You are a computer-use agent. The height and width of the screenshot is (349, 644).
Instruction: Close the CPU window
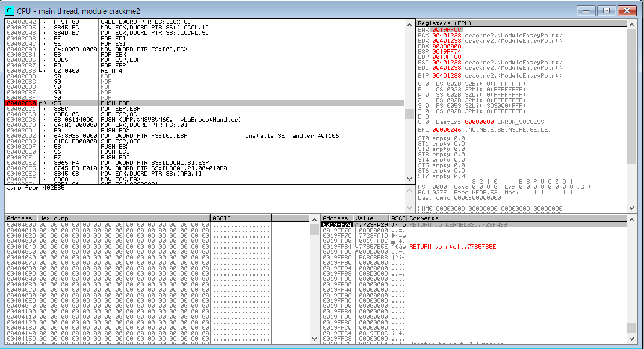pyautogui.click(x=627, y=11)
